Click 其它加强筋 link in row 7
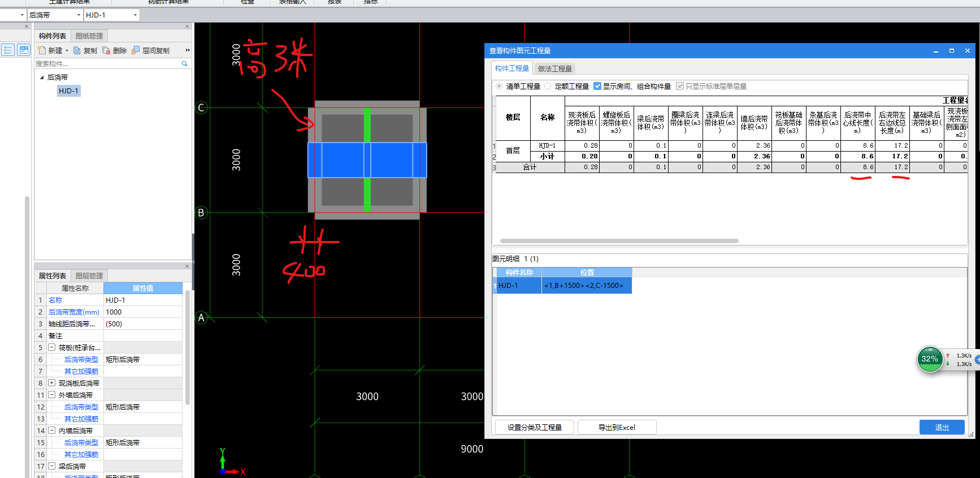The height and width of the screenshot is (478, 980). click(81, 371)
